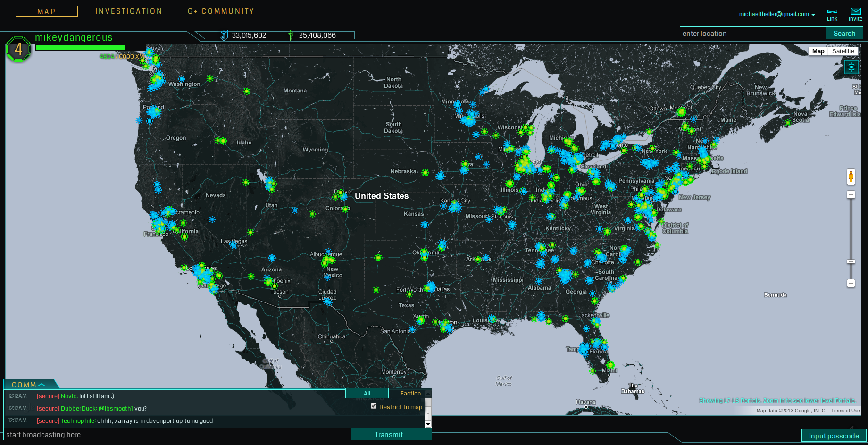Switch to Satellite view
The image size is (868, 445).
[x=843, y=51]
